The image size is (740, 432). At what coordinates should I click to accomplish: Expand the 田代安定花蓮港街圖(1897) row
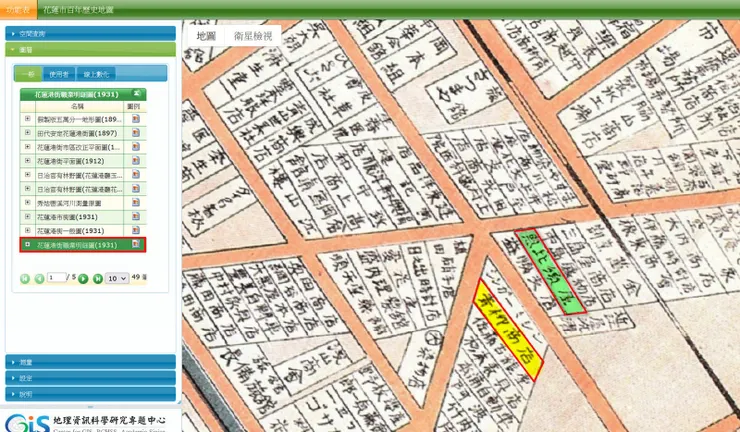point(27,133)
